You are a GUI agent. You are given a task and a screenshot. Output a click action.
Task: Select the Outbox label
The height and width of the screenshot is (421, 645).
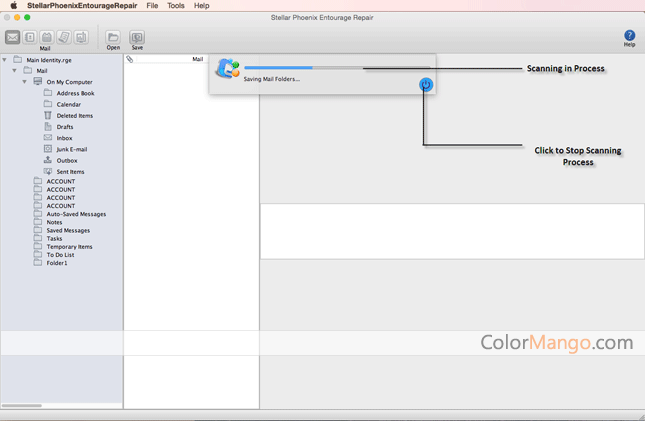(x=67, y=160)
